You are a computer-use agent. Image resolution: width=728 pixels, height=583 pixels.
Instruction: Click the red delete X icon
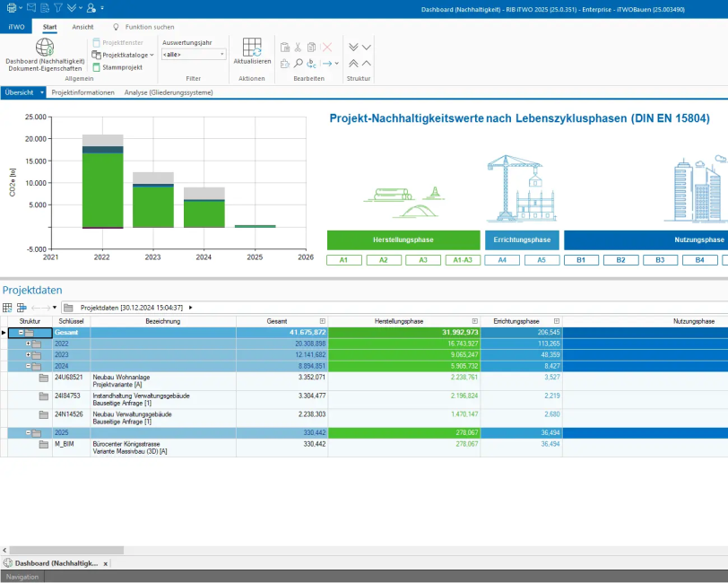click(326, 47)
